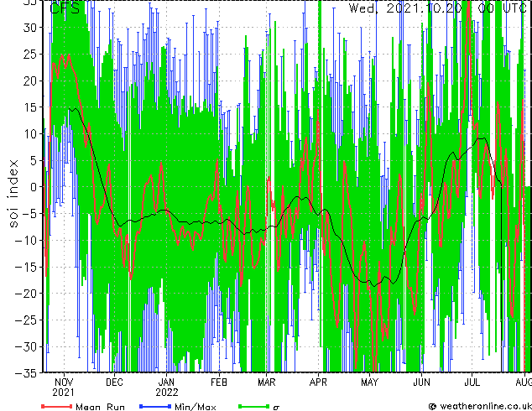Screen dimensions: 532x411
Task: Click the y-axis value 0
Action: [x=34, y=187]
